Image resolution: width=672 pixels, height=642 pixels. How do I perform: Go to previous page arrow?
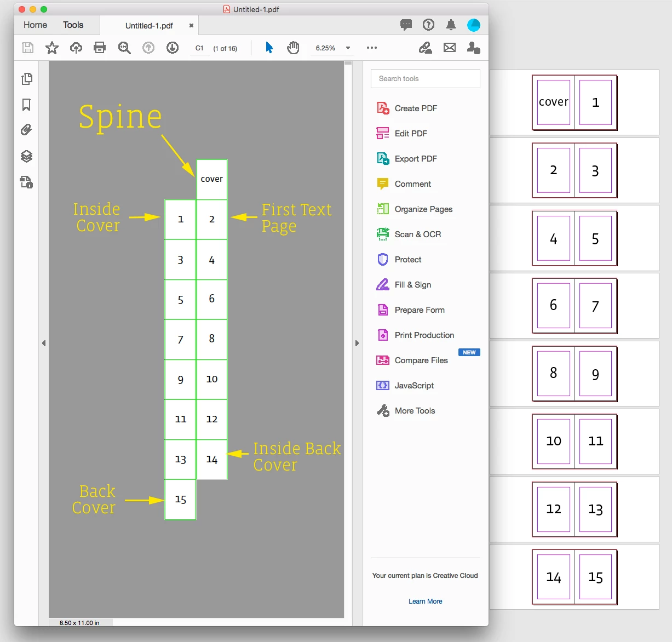(x=148, y=48)
